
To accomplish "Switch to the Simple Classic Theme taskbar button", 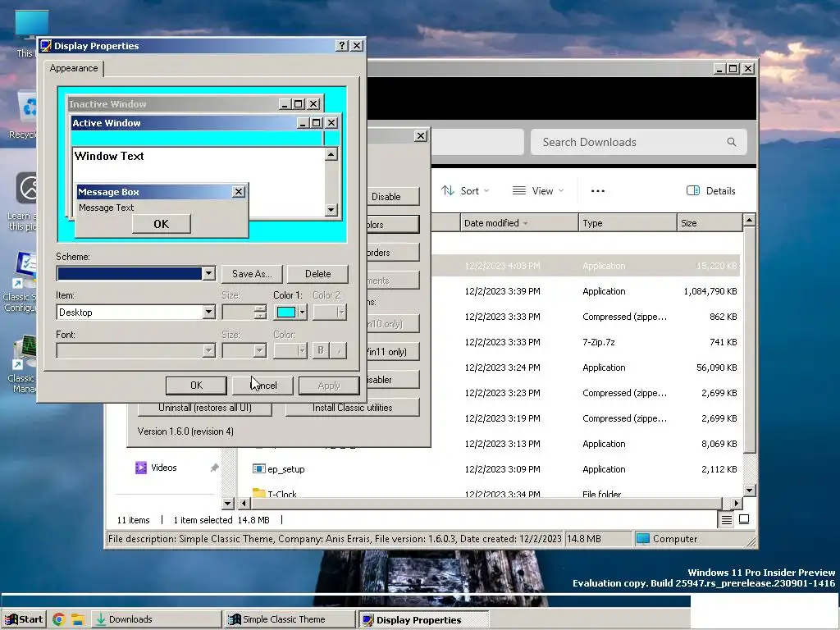I will 290,619.
